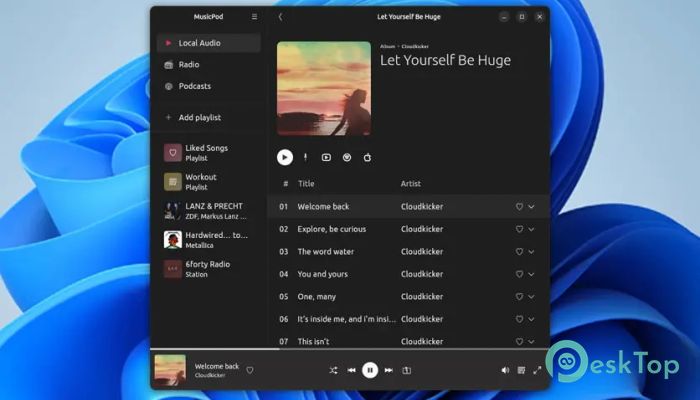
Task: Show the play queue
Action: point(521,370)
